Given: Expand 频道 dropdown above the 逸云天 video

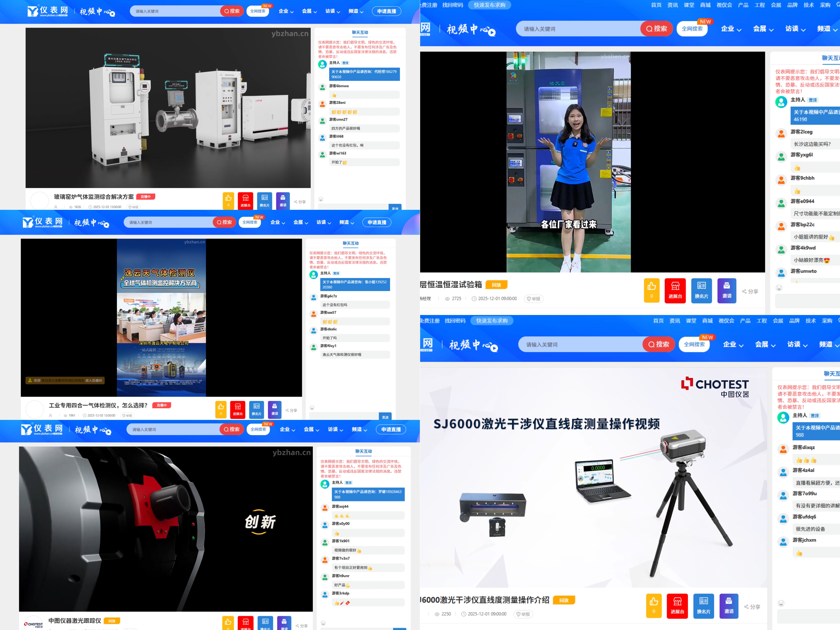Looking at the screenshot, I should pyautogui.click(x=346, y=223).
